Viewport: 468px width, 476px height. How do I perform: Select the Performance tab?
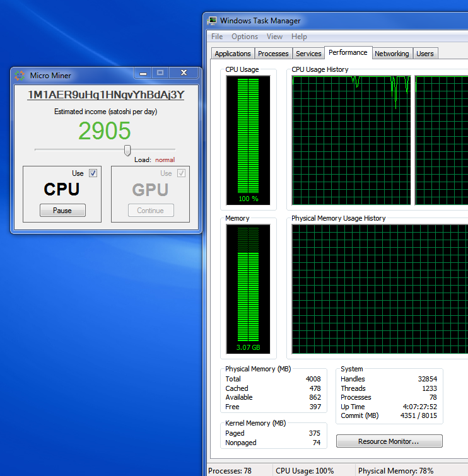[x=348, y=52]
